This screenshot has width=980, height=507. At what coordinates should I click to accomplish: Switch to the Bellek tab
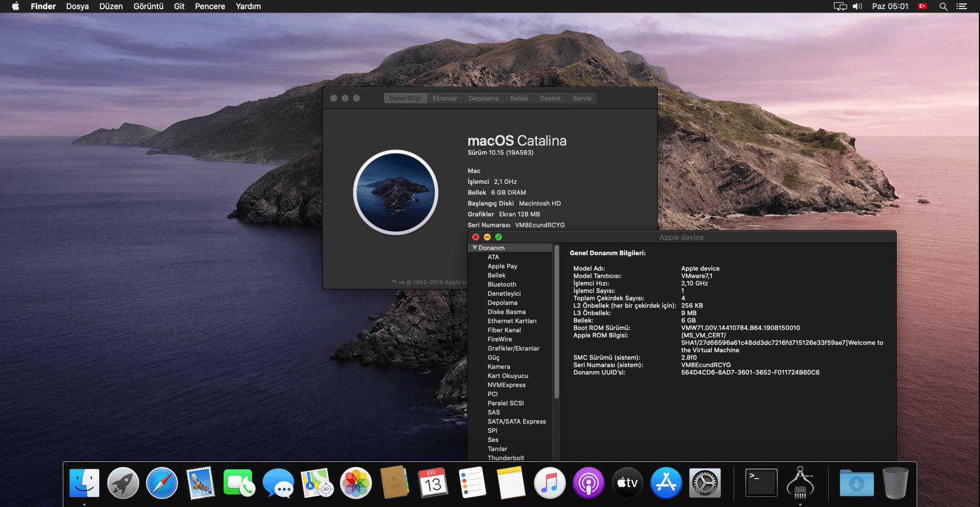pos(519,98)
